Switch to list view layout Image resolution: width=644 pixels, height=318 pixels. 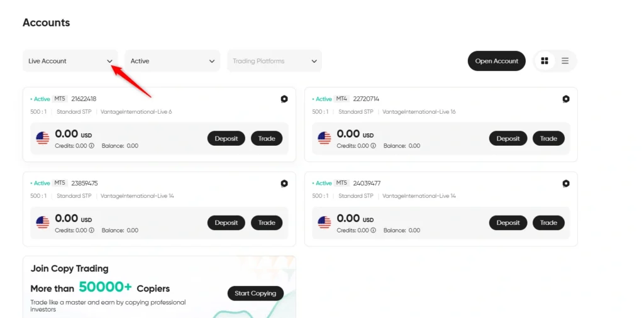(x=565, y=61)
